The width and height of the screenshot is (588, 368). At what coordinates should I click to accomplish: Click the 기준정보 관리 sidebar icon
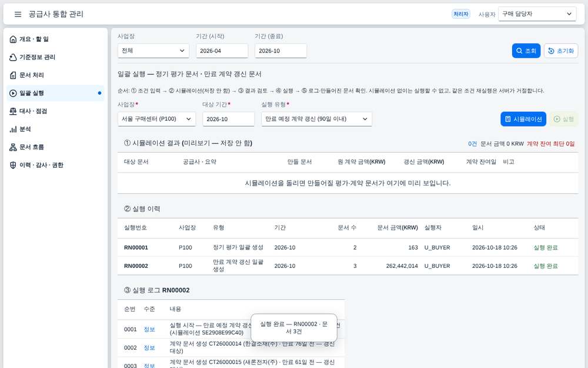tap(13, 57)
